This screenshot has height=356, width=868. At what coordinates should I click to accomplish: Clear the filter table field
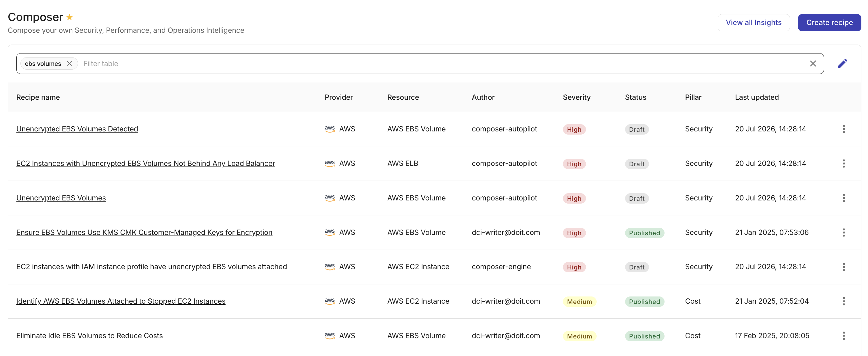(813, 63)
